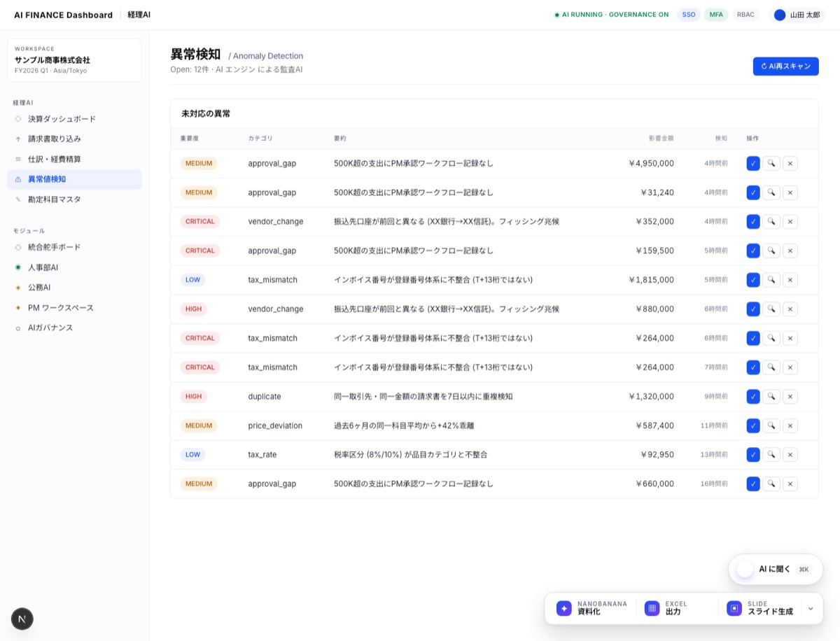Screen dimensions: 840x641
Task: Click the AI RUNNING · GOVERNANCE ON status
Action: (x=611, y=15)
